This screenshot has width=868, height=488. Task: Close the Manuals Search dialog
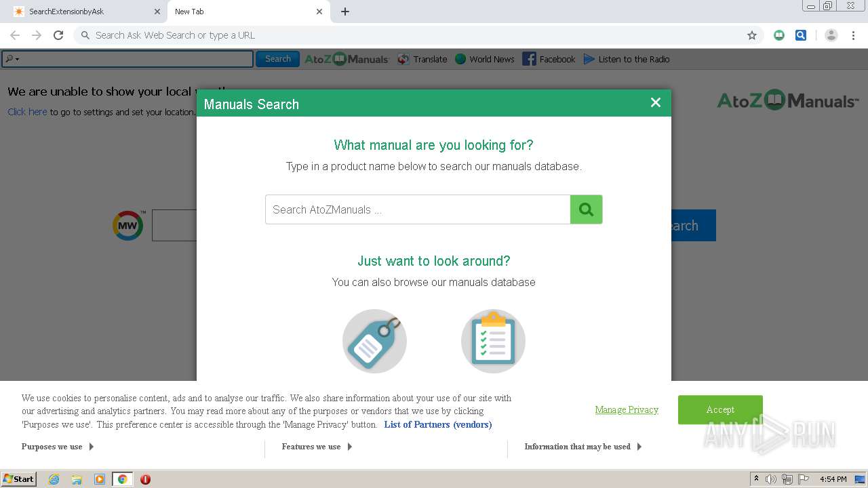click(655, 102)
